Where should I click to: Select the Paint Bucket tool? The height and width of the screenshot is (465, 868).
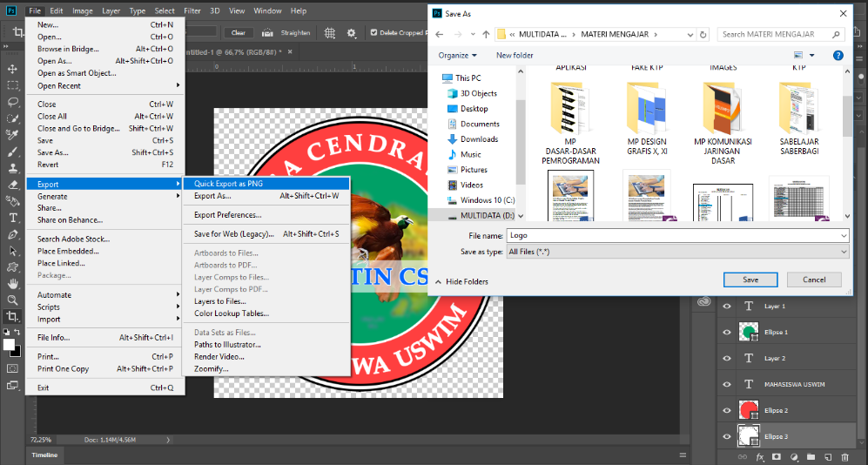(x=12, y=201)
